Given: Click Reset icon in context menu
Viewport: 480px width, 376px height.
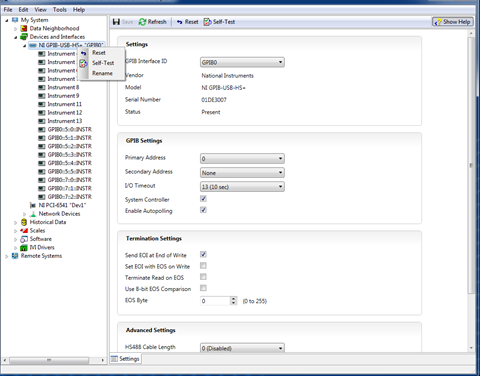Looking at the screenshot, I should [x=83, y=53].
